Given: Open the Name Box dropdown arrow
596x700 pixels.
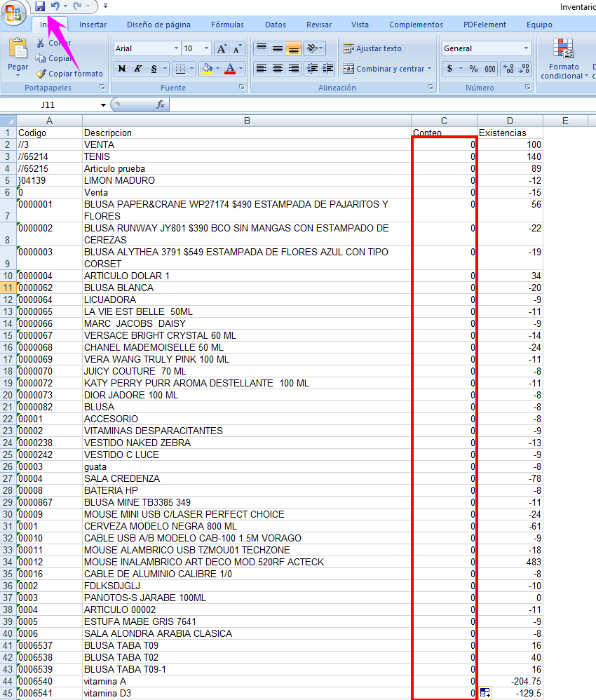Looking at the screenshot, I should pyautogui.click(x=103, y=105).
